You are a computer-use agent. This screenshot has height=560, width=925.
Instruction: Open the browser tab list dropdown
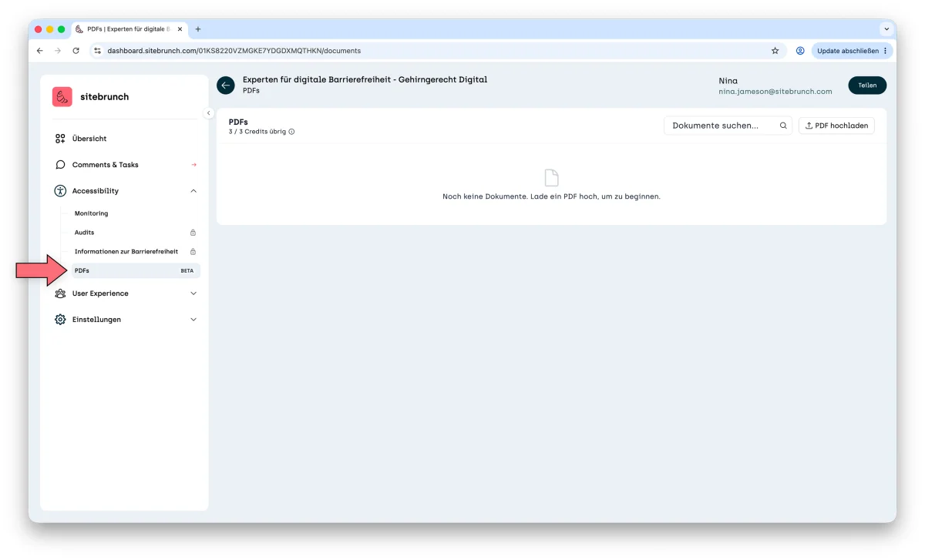click(886, 29)
